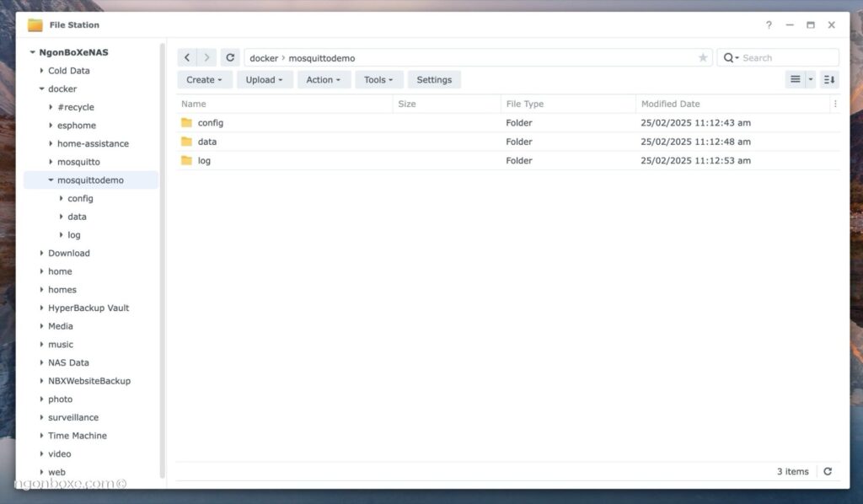Select the config row modified date
This screenshot has height=504, width=863.
695,123
